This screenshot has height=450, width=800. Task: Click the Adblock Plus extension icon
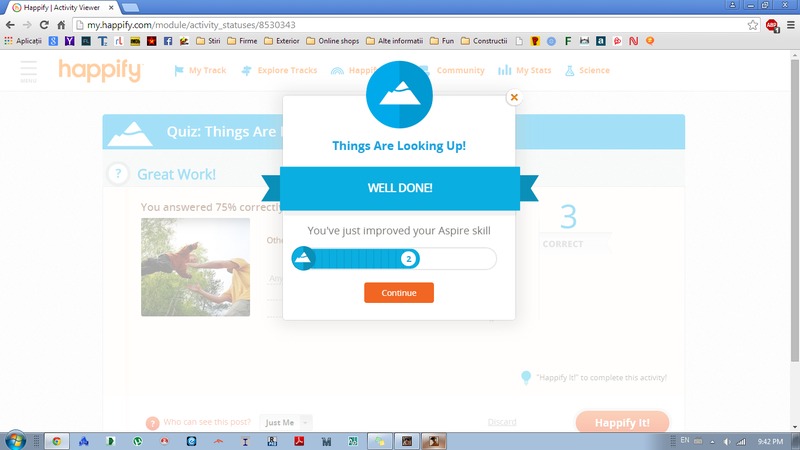click(x=772, y=25)
